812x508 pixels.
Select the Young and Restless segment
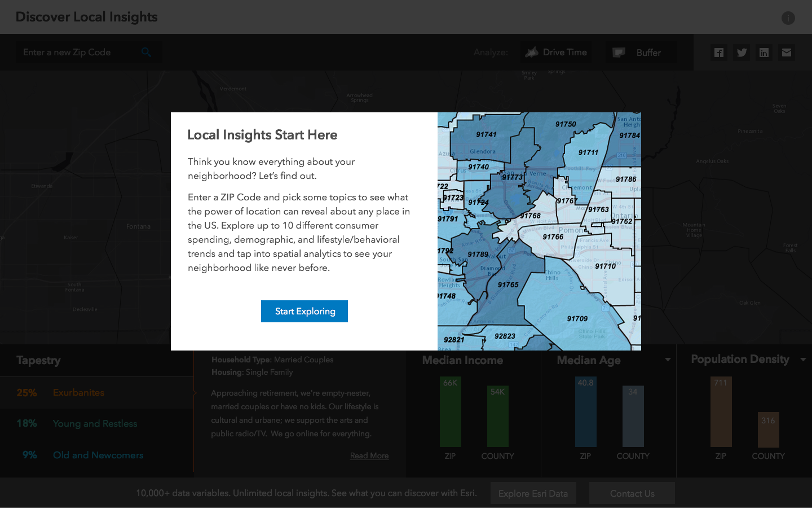click(x=97, y=423)
